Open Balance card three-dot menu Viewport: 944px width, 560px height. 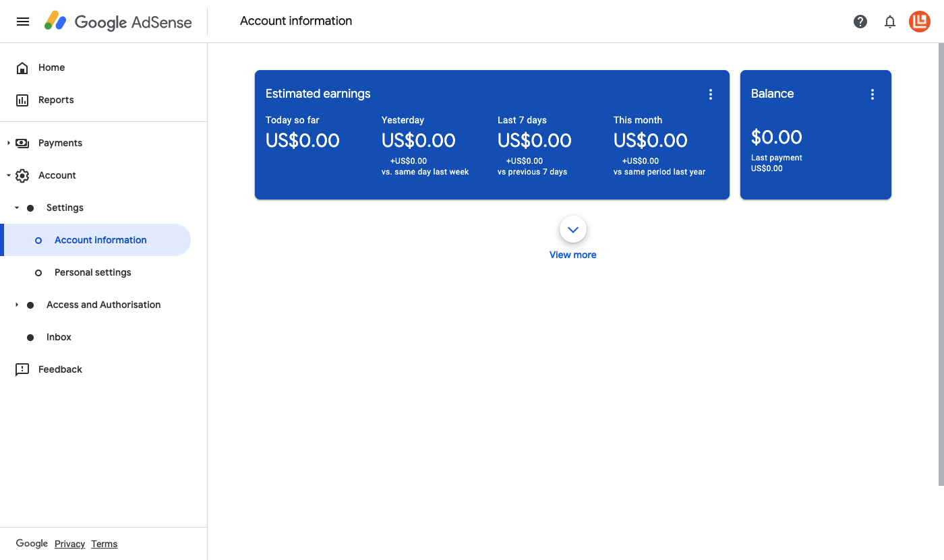(x=873, y=94)
